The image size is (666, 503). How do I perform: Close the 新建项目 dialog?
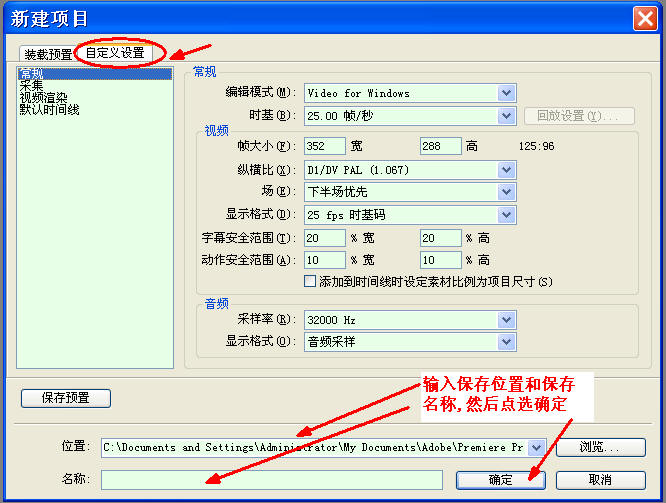(645, 19)
